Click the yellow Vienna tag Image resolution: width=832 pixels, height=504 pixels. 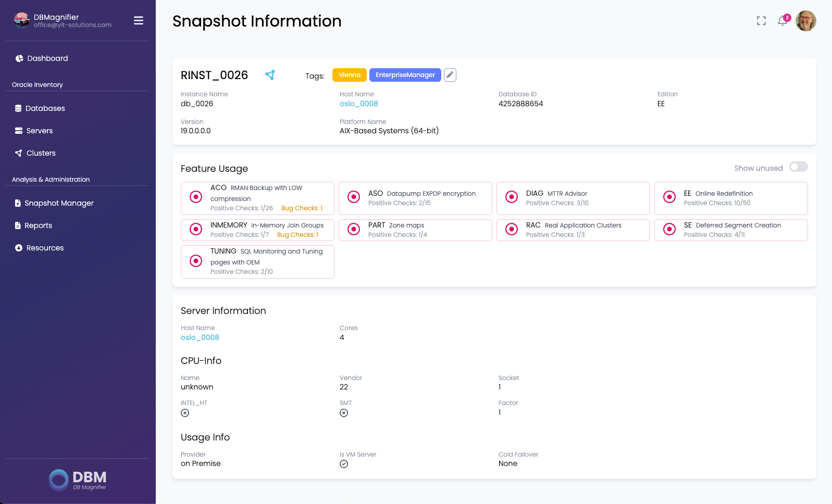(x=349, y=75)
